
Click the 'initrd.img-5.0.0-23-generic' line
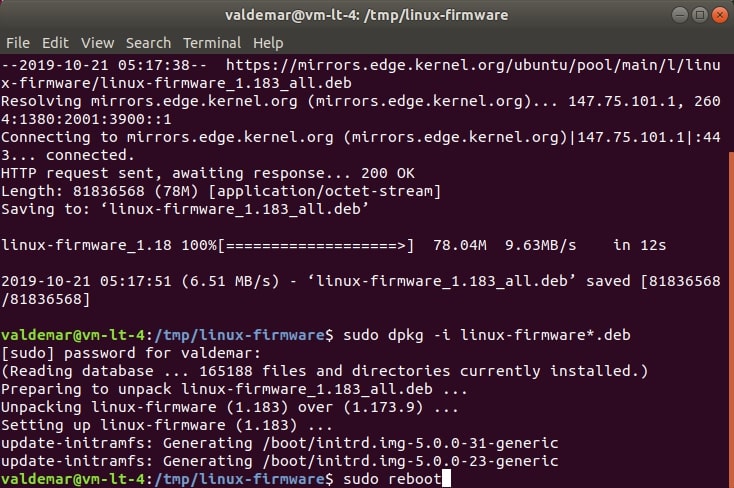pos(279,461)
